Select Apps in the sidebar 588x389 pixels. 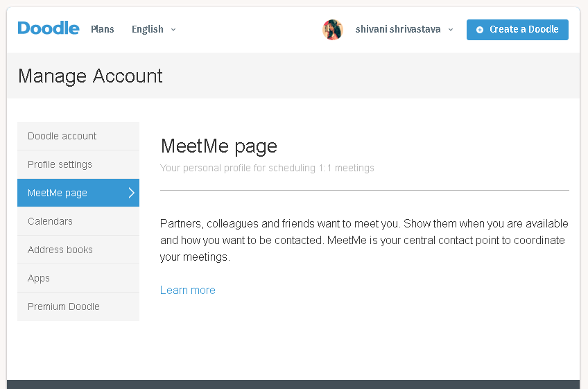click(39, 278)
